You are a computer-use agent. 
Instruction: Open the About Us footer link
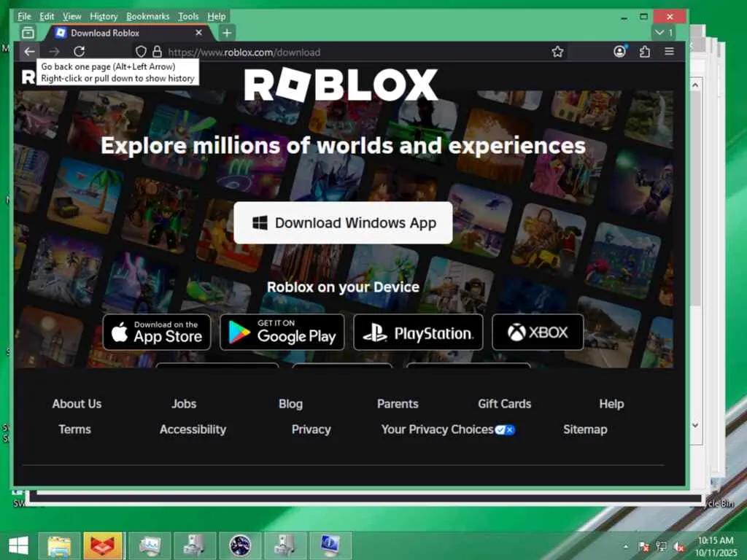point(77,404)
